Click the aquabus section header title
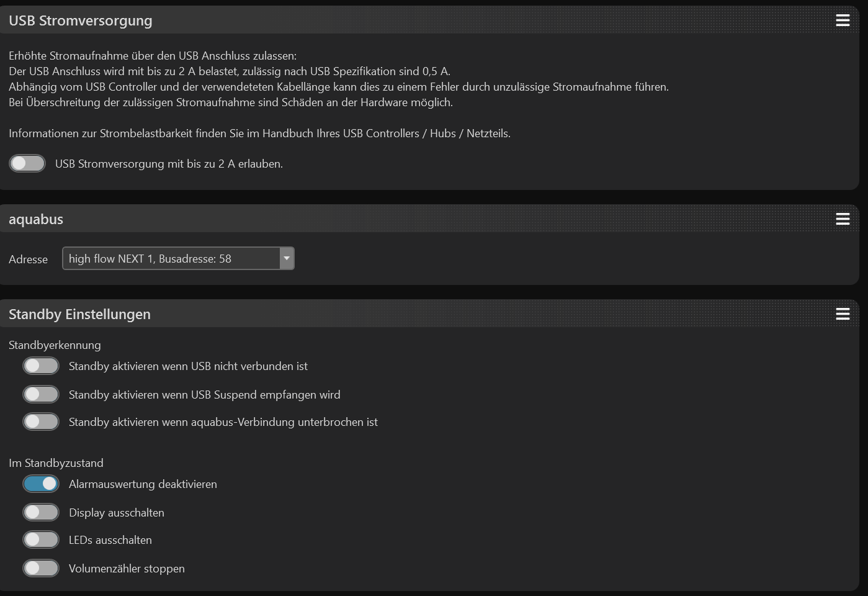This screenshot has height=596, width=868. coord(36,219)
